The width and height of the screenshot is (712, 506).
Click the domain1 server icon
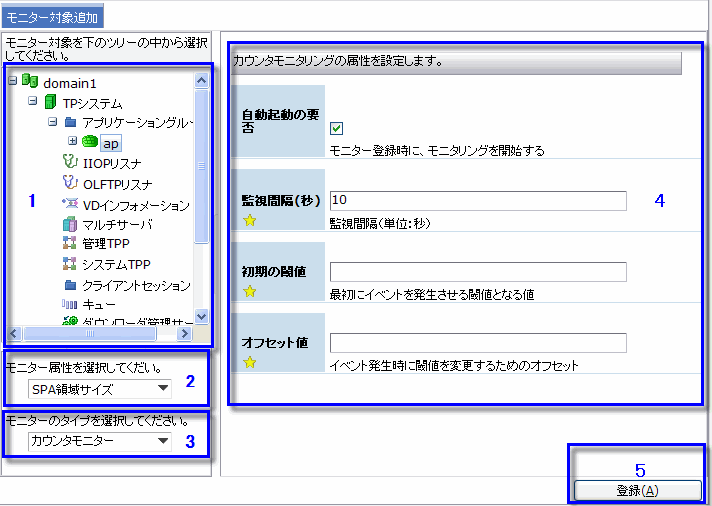[30, 82]
